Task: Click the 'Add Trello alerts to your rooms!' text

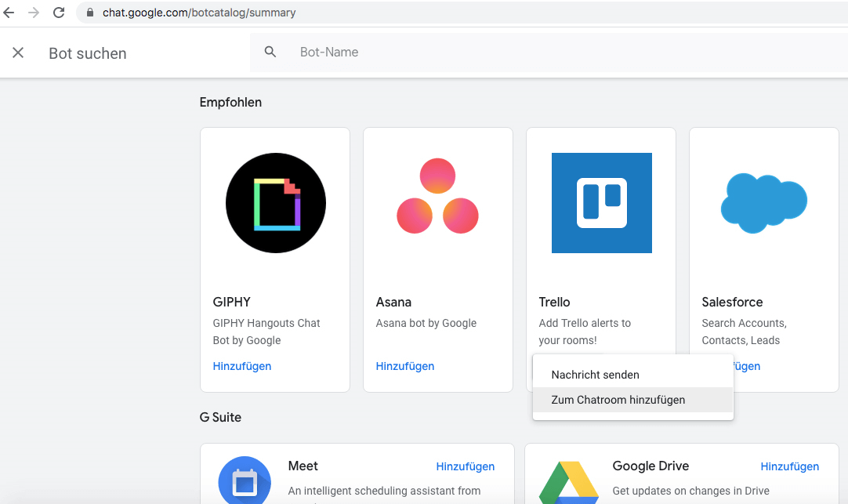Action: [x=585, y=332]
